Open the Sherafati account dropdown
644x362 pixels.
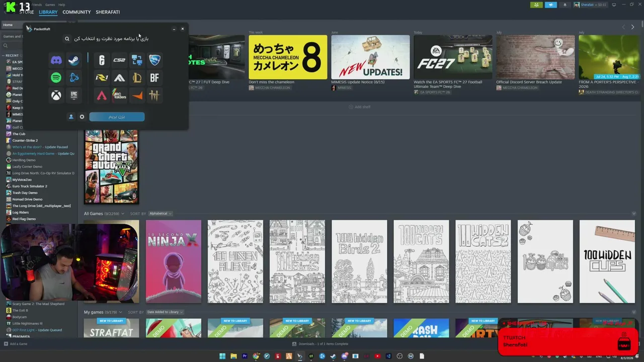coord(591,5)
